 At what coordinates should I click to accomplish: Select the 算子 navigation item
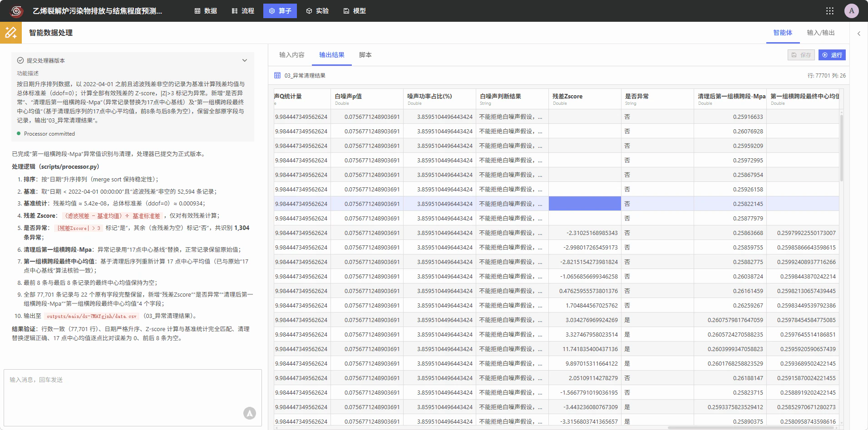(280, 11)
